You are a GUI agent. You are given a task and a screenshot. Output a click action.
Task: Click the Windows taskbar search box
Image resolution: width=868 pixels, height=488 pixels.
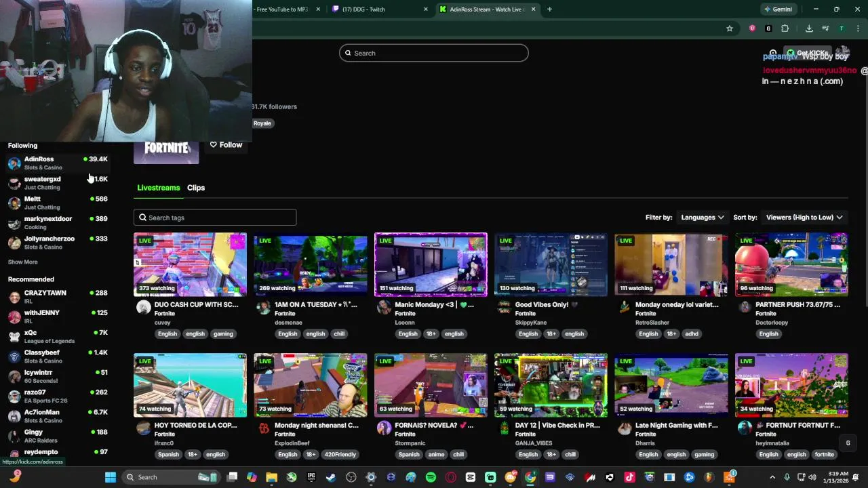172,477
